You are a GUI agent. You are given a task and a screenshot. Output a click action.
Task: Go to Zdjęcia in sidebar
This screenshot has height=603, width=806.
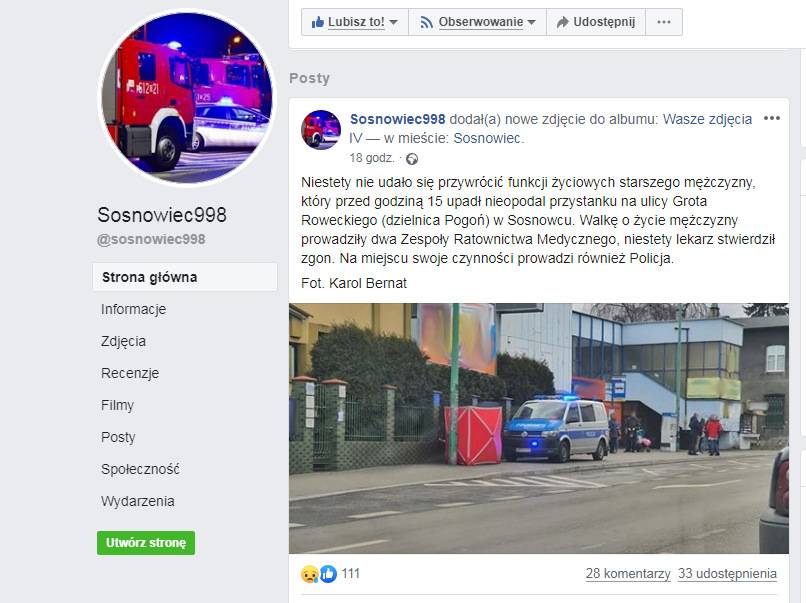tap(123, 341)
